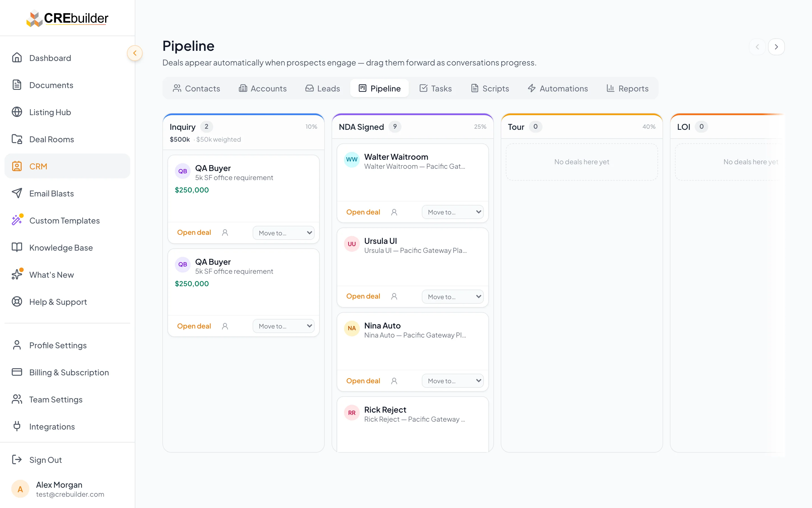
Task: Click the Help & Support lifebuoy icon
Action: [17, 302]
